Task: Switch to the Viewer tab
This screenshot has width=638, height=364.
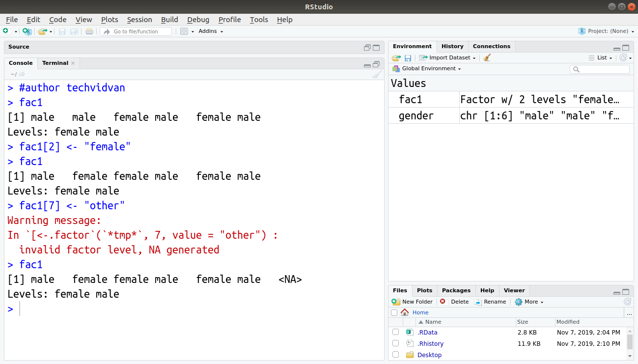Action: click(x=514, y=290)
